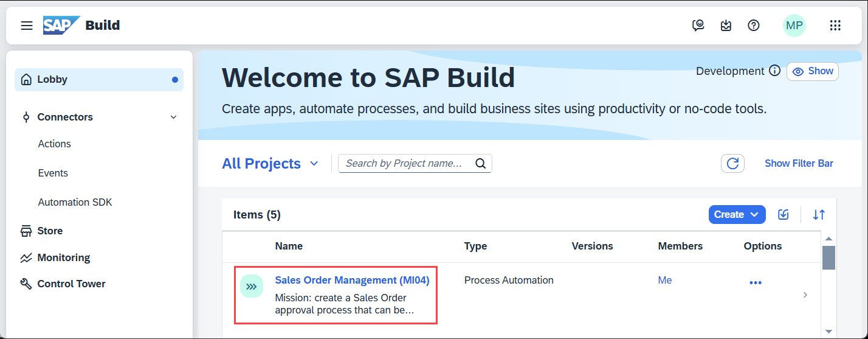Screen dimensions: 868x339
Task: Toggle the Show environment button
Action: (x=813, y=71)
